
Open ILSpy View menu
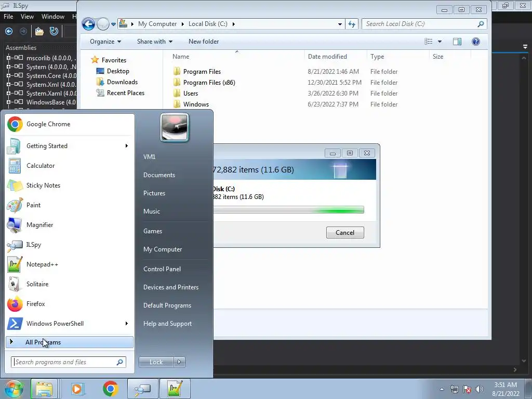(x=27, y=16)
